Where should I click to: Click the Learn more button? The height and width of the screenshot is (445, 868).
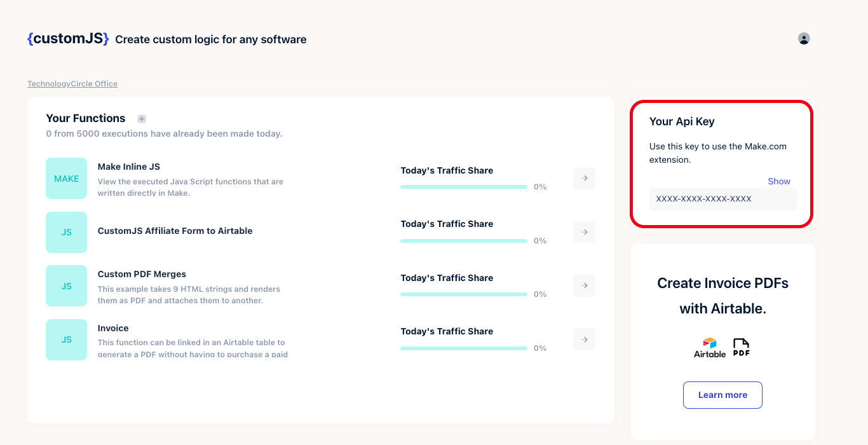pos(722,395)
